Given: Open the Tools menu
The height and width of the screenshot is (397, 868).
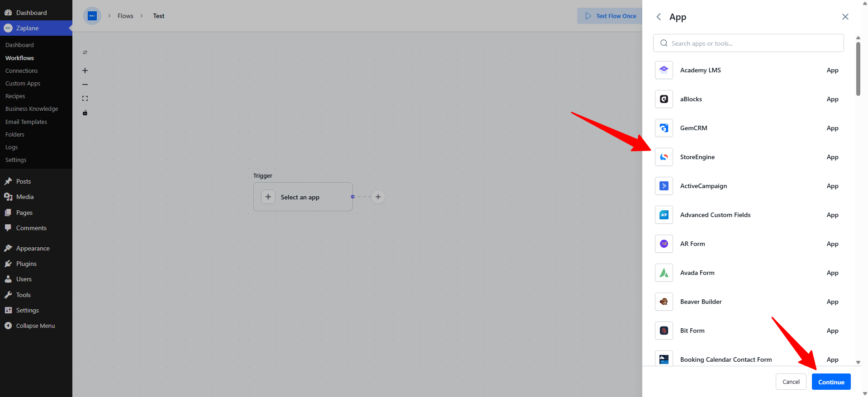Looking at the screenshot, I should [36, 295].
